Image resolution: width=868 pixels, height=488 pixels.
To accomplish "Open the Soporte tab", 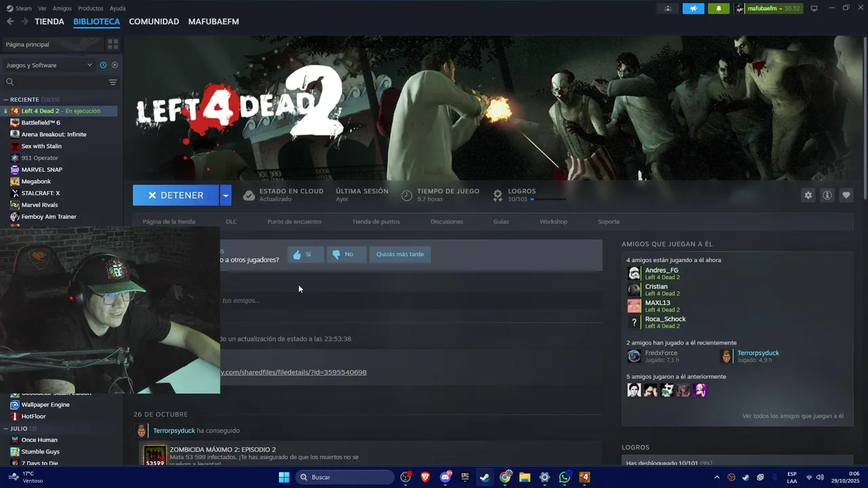I will click(x=608, y=222).
